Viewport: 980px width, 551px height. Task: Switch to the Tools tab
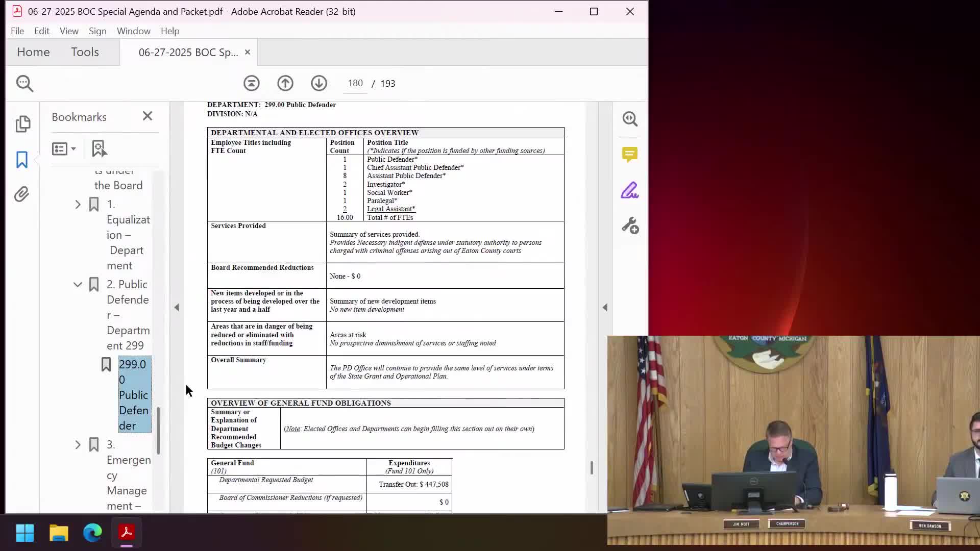[85, 52]
